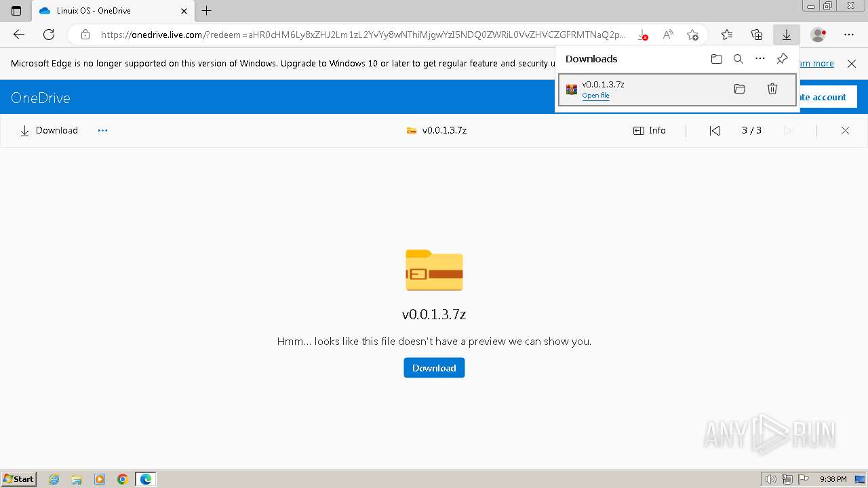Screen dimensions: 868x488
Task: Toggle the Downloads toolbar button
Action: (x=787, y=35)
